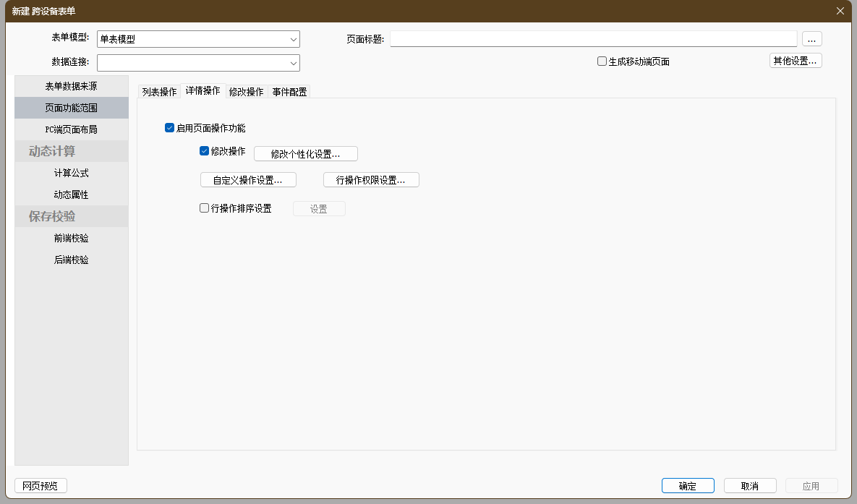Switch to the 事件配置 tab
857x504 pixels.
coord(289,92)
